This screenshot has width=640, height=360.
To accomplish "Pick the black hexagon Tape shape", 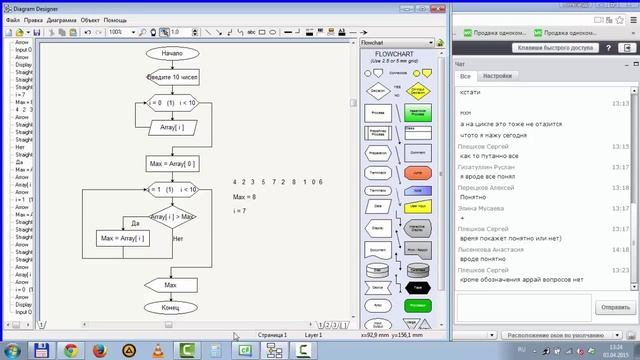I will 418,288.
